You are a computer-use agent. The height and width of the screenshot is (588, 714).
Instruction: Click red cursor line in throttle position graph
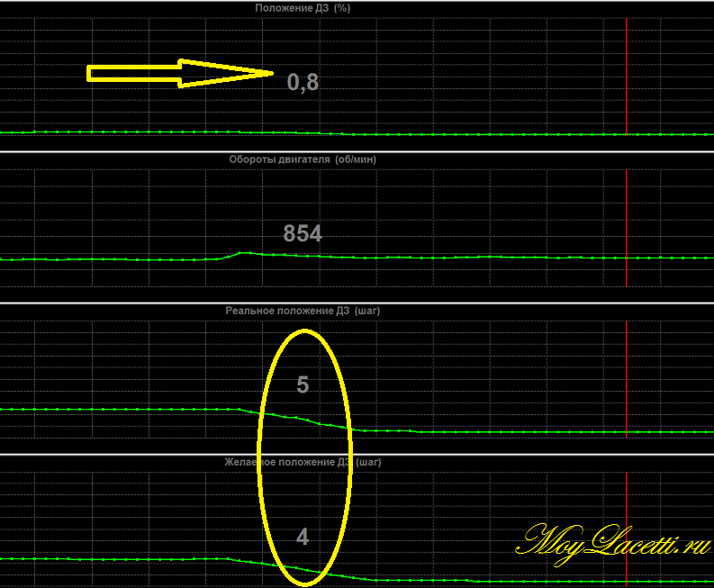[x=626, y=72]
